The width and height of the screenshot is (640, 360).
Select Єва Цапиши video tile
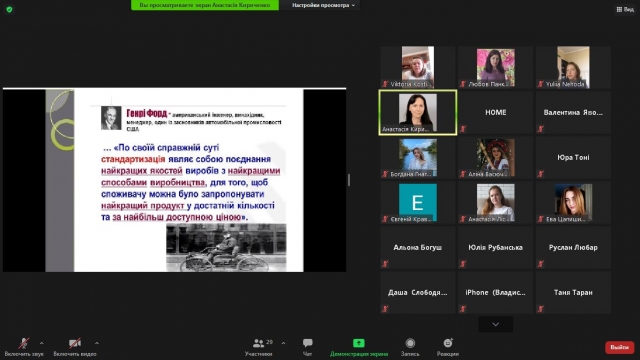pyautogui.click(x=573, y=202)
